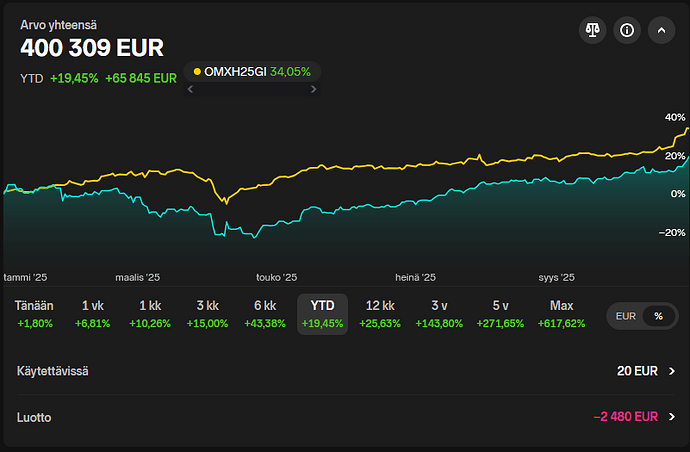
Task: Open the info circle icon
Action: tap(627, 30)
